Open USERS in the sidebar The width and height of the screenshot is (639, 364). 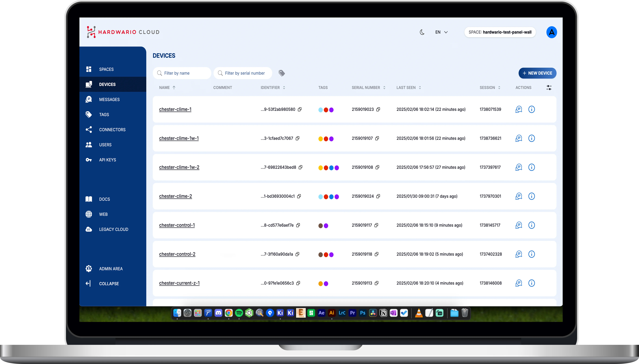coord(113,145)
